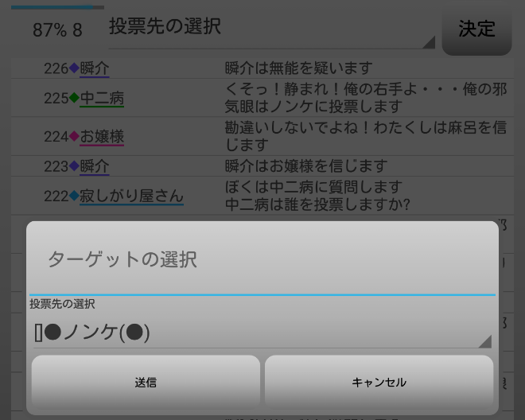
Task: Click purple diamond icon on message 226
Action: click(74, 68)
